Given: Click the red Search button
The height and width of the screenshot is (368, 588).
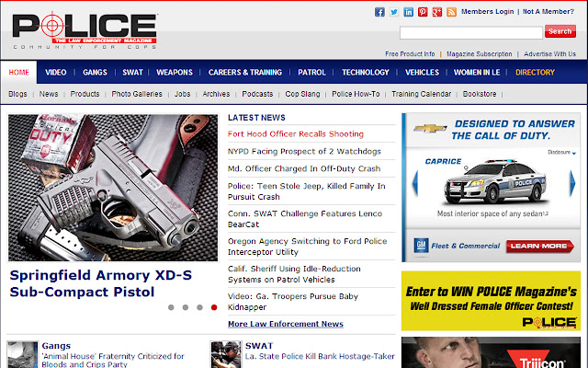Looking at the screenshot, I should [x=560, y=31].
